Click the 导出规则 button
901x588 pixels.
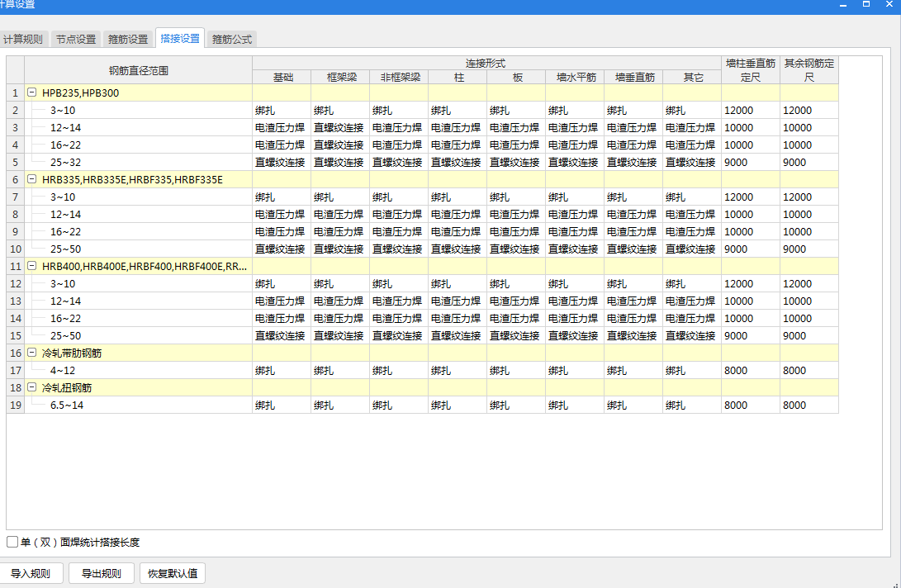101,574
